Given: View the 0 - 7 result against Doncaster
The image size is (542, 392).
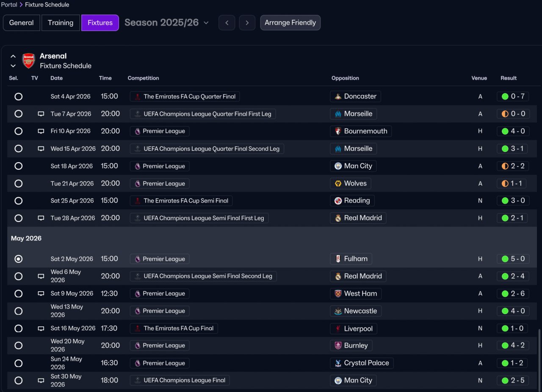Looking at the screenshot, I should coord(513,97).
